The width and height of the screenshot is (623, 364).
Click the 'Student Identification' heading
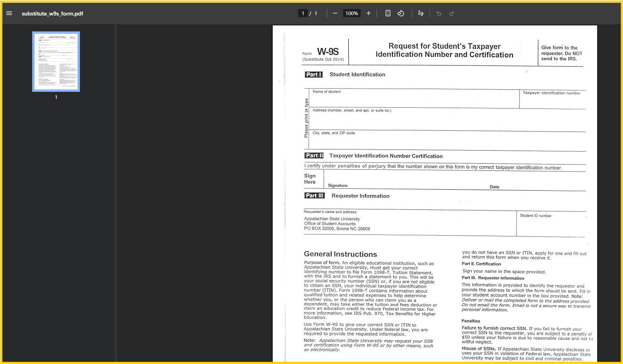[357, 74]
